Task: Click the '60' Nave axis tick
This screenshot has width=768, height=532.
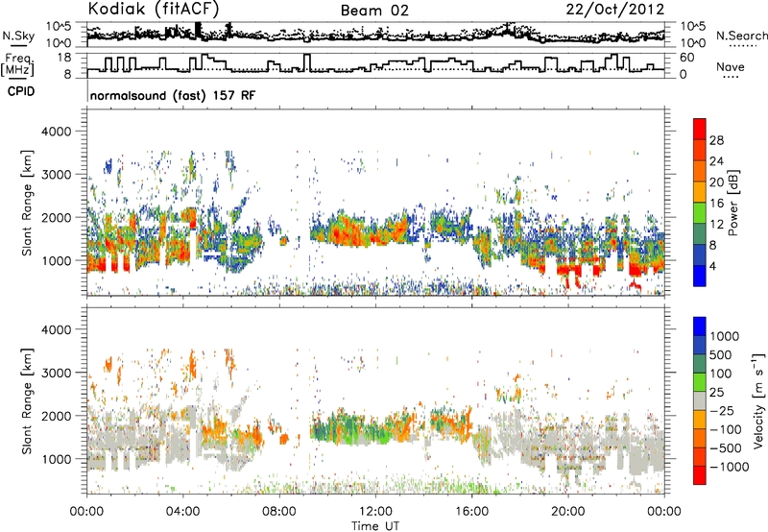Action: 687,58
